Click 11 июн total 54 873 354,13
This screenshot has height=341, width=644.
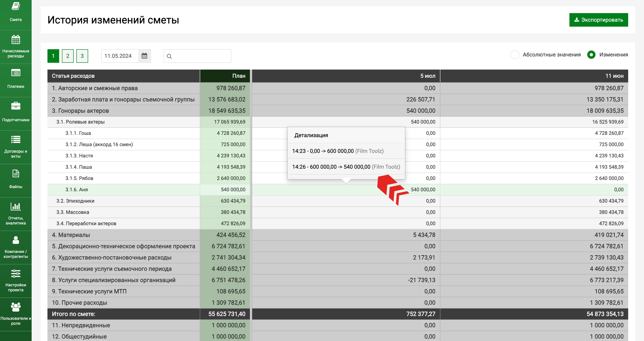[x=605, y=314]
